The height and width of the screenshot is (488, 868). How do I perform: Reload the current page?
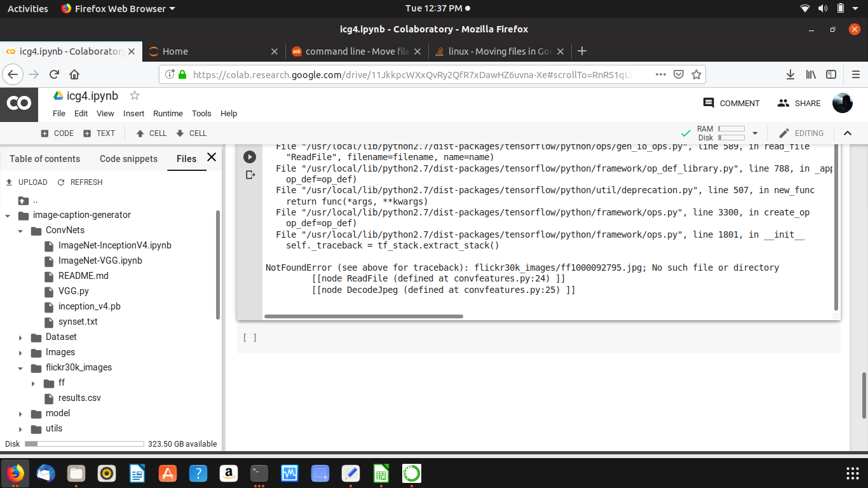click(54, 74)
